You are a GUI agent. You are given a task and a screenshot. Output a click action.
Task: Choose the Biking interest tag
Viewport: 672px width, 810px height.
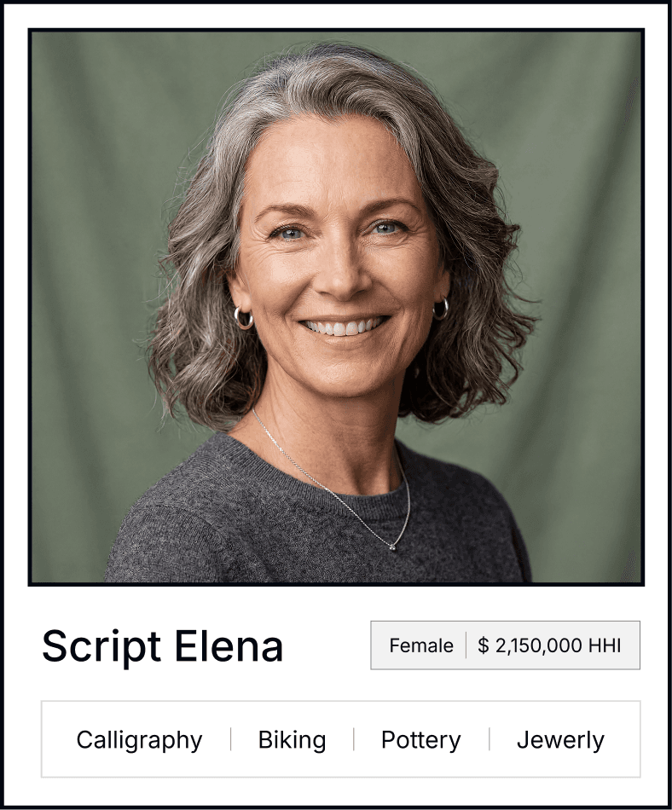tap(292, 740)
